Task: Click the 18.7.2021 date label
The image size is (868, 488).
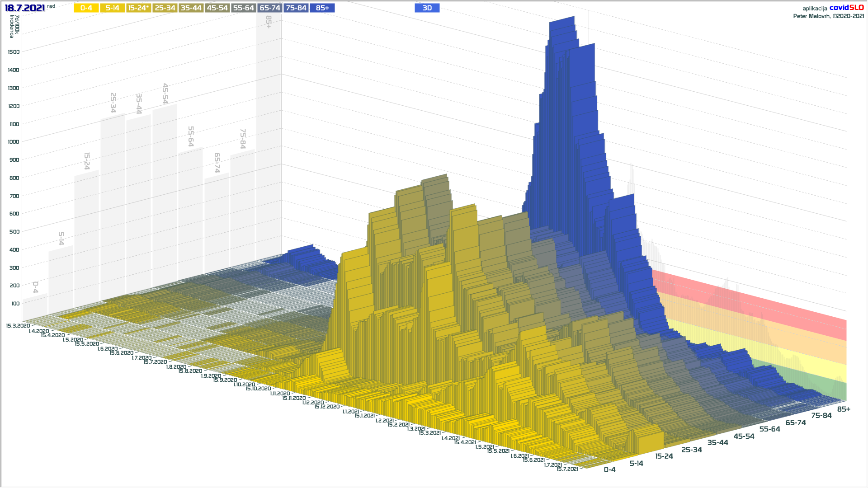Action: [x=25, y=8]
